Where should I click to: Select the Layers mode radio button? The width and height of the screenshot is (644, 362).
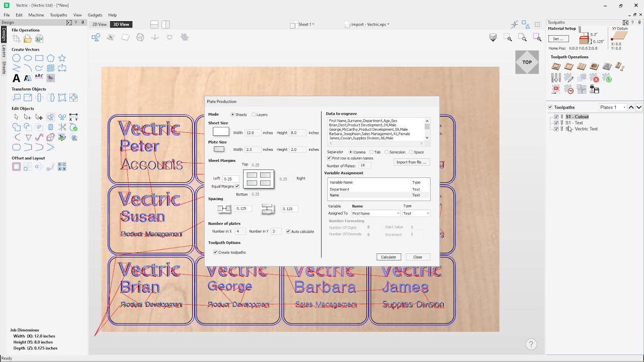pyautogui.click(x=254, y=115)
